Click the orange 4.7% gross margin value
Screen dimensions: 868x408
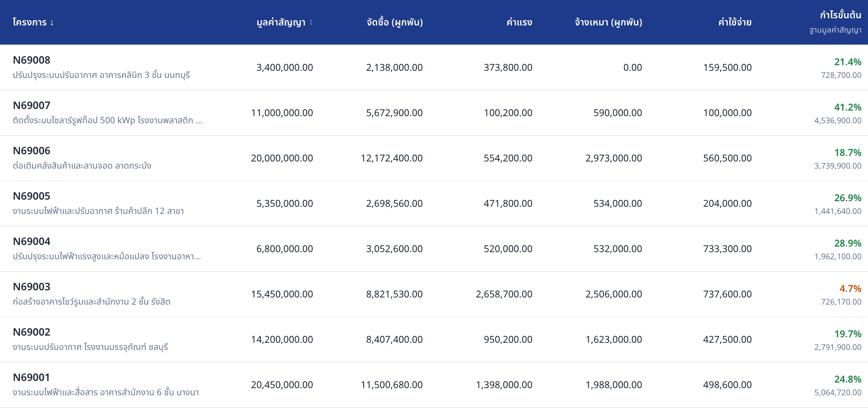[x=851, y=289]
